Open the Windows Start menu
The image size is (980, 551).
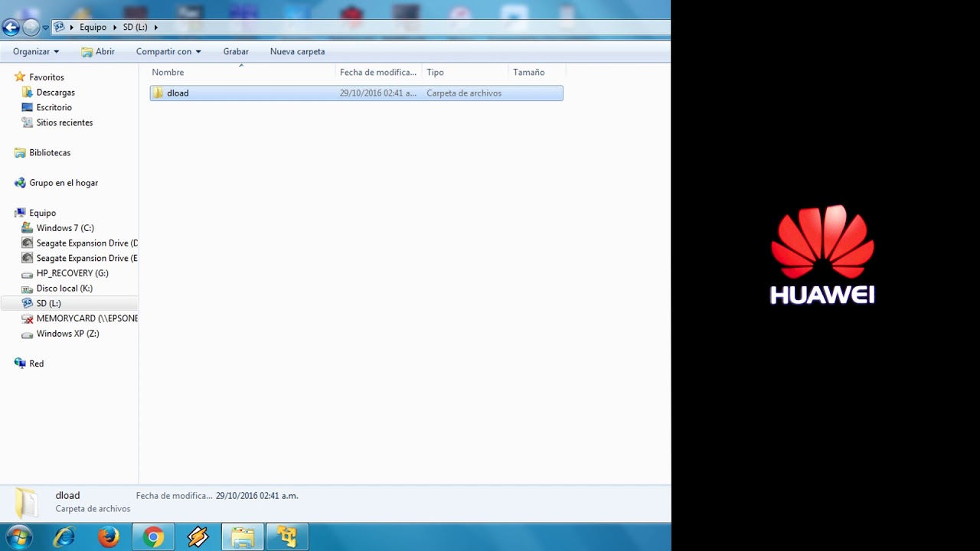click(x=18, y=537)
